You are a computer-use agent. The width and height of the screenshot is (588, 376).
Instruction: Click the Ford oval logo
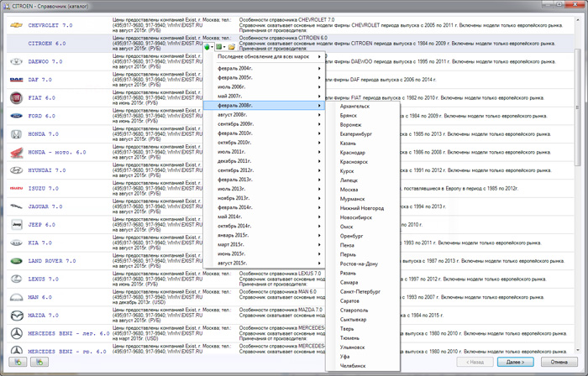[16, 117]
